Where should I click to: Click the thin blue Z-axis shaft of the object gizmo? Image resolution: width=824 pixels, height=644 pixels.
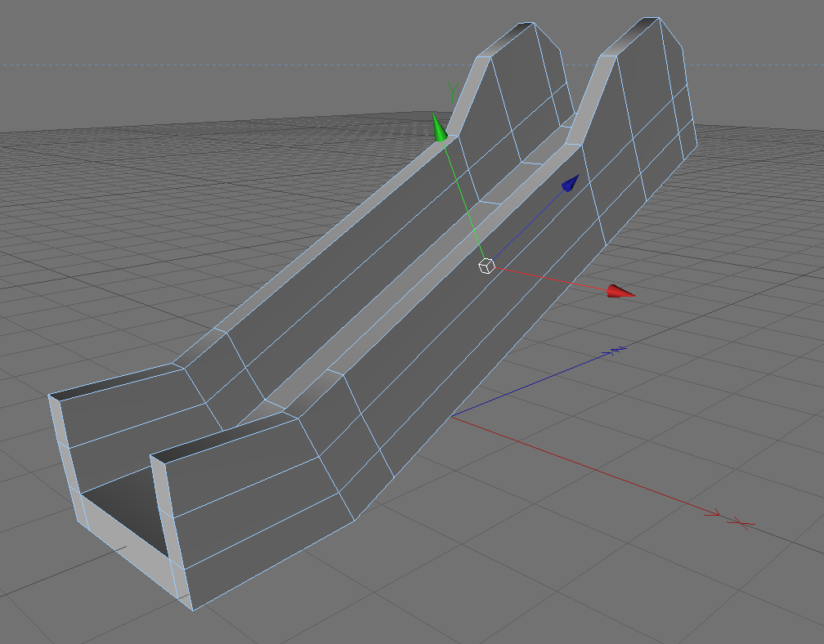click(528, 226)
